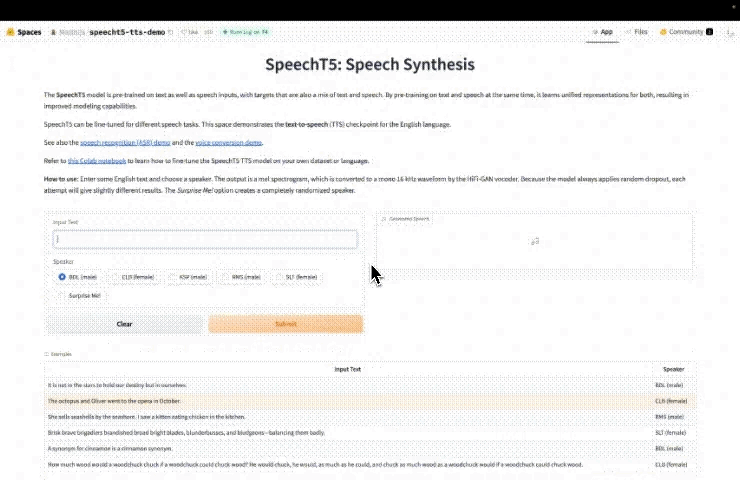Image resolution: width=740 pixels, height=480 pixels.
Task: Click the Input Text column header
Action: point(348,369)
